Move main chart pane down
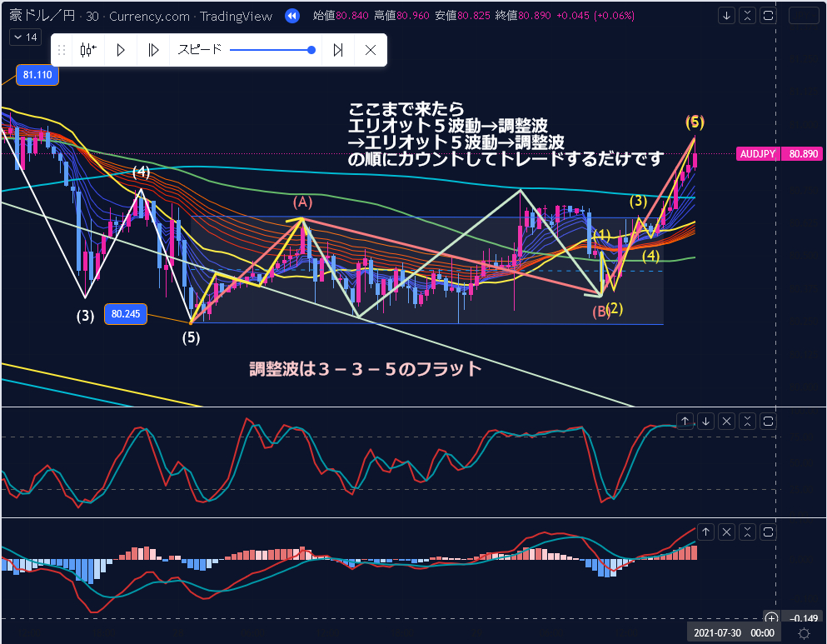 [727, 16]
